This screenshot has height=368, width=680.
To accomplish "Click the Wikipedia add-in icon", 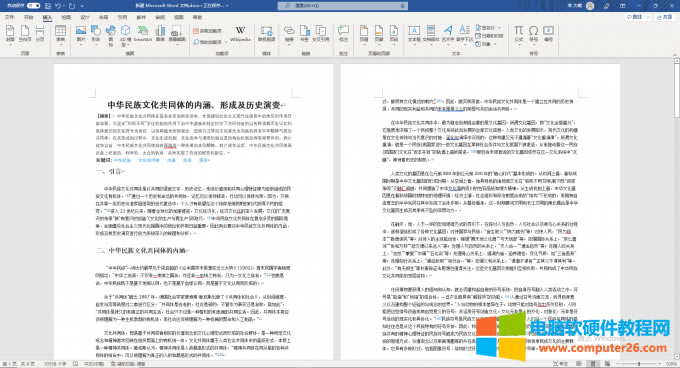I will [240, 34].
